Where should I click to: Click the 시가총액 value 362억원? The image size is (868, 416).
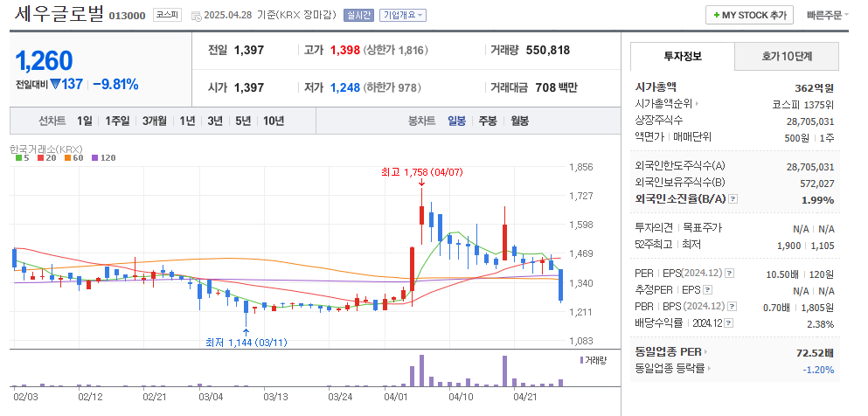tap(815, 88)
